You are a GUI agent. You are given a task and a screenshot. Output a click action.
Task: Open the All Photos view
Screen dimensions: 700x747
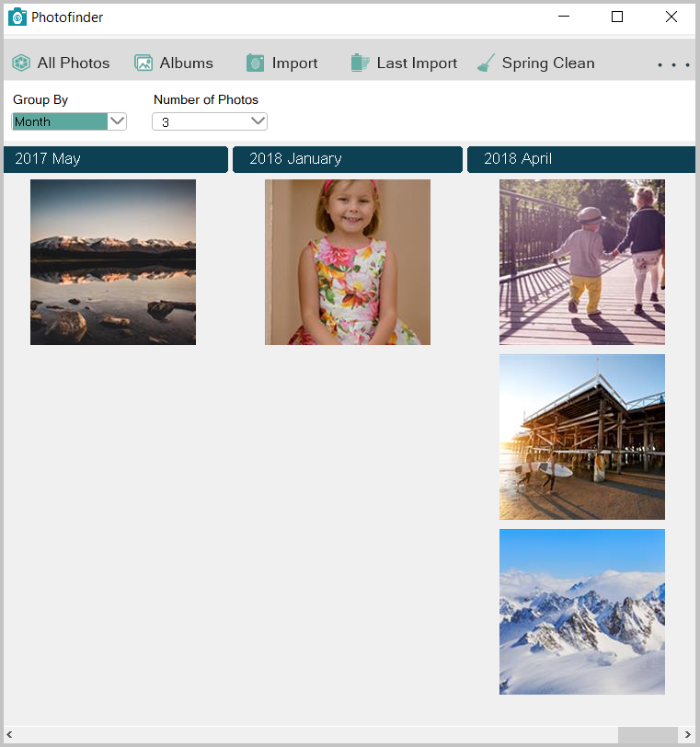61,63
